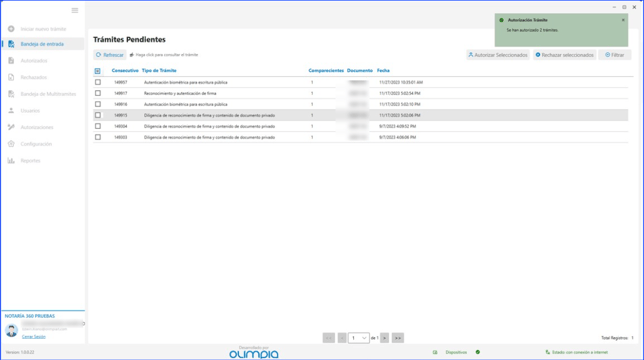Select the row dated 11/27/2023 10:35:01 AM

361,82
